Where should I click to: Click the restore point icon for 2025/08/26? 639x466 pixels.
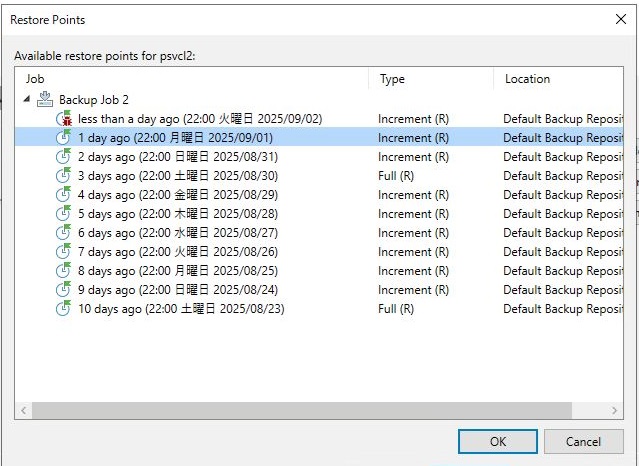point(63,252)
